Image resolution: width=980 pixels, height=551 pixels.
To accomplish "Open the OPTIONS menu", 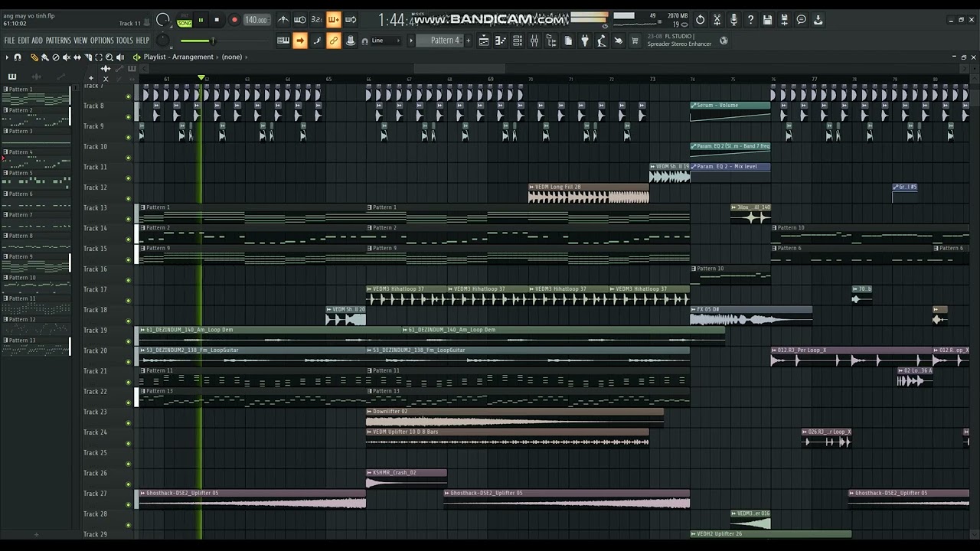I will 102,41.
